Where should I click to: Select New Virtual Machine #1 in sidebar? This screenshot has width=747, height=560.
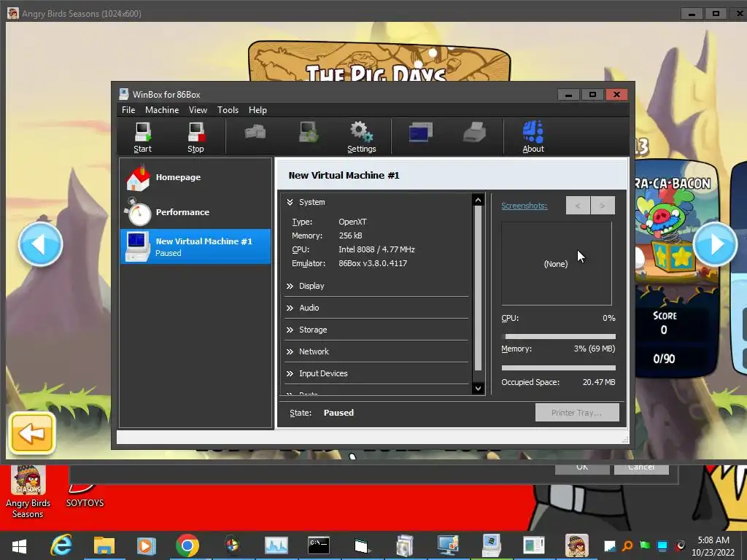coord(196,246)
